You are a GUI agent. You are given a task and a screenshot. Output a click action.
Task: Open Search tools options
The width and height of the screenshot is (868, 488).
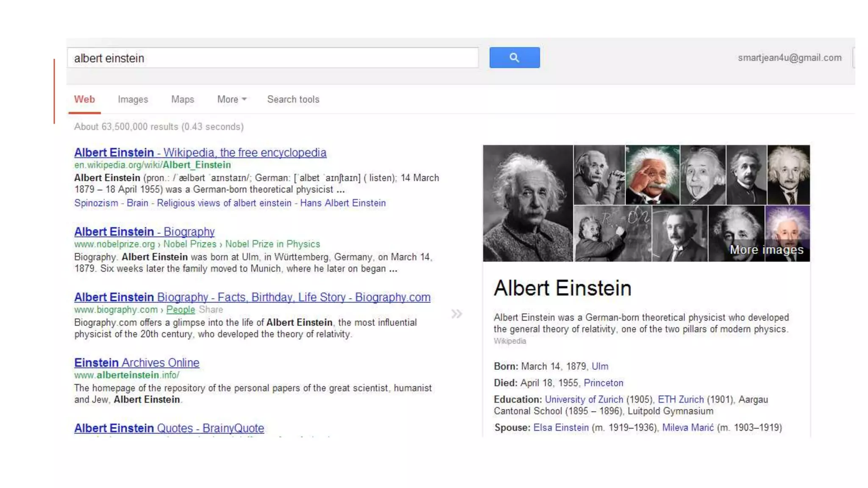[x=293, y=100]
